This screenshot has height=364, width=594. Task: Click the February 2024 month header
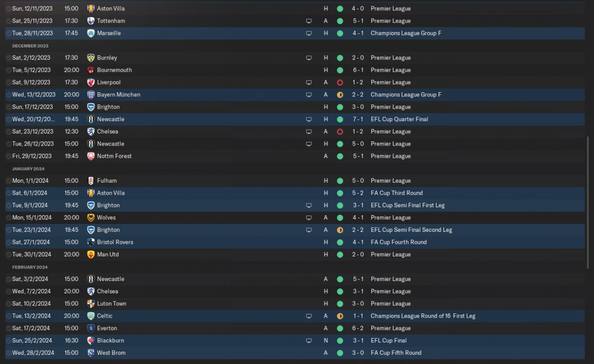tap(30, 267)
